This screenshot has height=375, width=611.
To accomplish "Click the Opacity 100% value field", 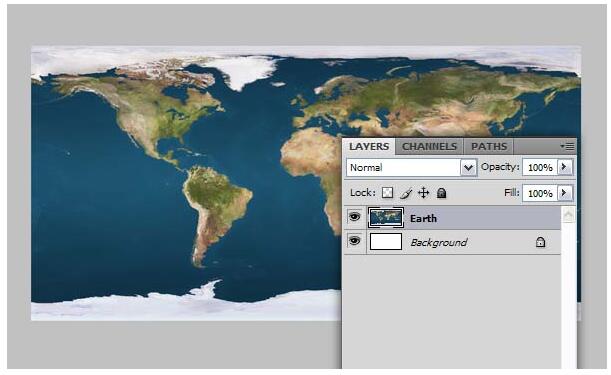I will click(540, 168).
